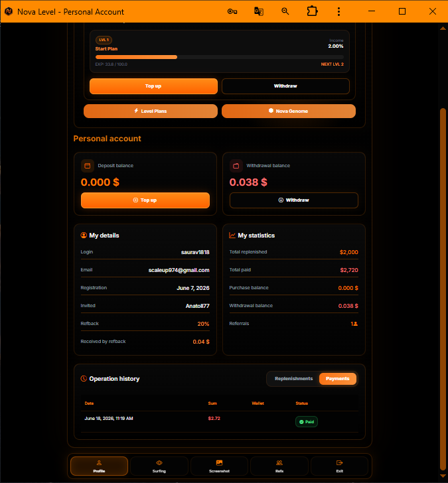The height and width of the screenshot is (483, 448).
Task: Open the zoom magnifier icon
Action: tap(285, 11)
